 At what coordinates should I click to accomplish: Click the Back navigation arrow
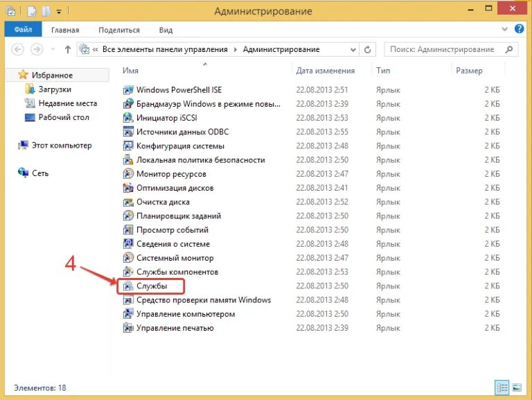point(17,50)
